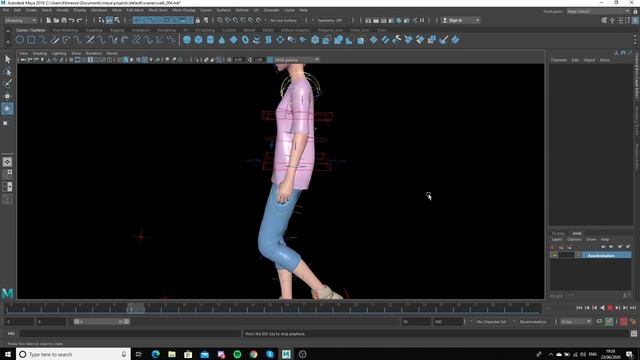Viewport: 640px width, 360px height.
Task: Toggle select by component type mode
Action: point(117,20)
